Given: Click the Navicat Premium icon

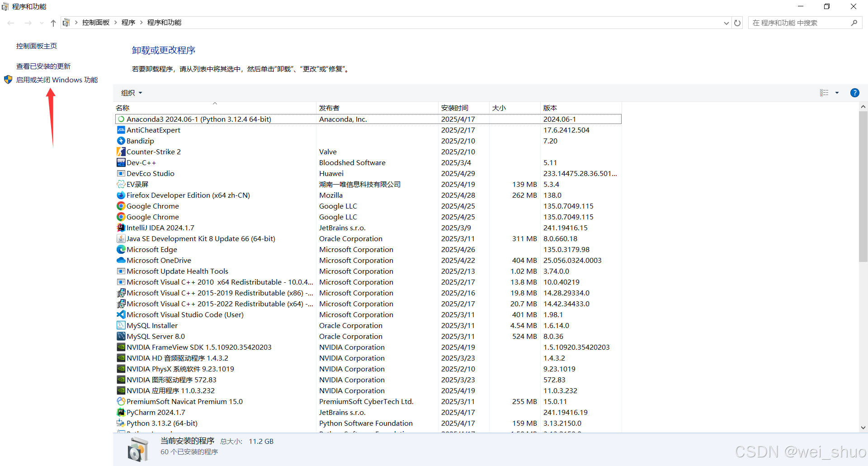Looking at the screenshot, I should pyautogui.click(x=121, y=402).
